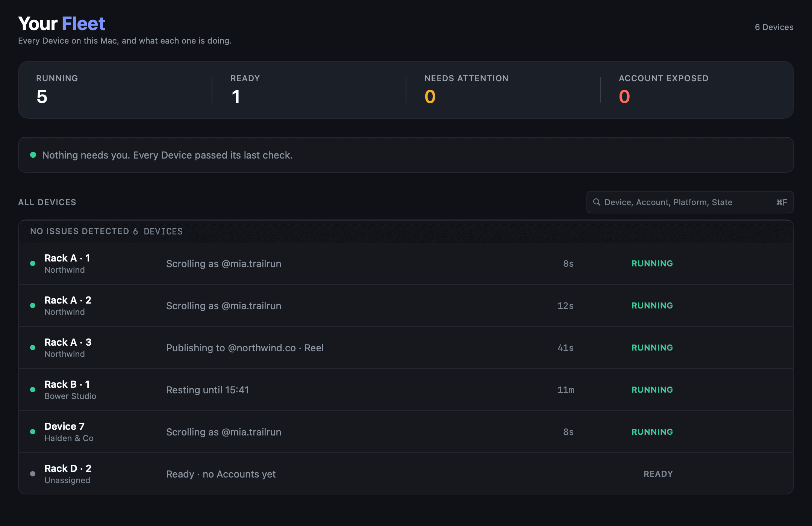Click the 41s elapsed time
Viewport: 812px width, 526px height.
tap(566, 348)
